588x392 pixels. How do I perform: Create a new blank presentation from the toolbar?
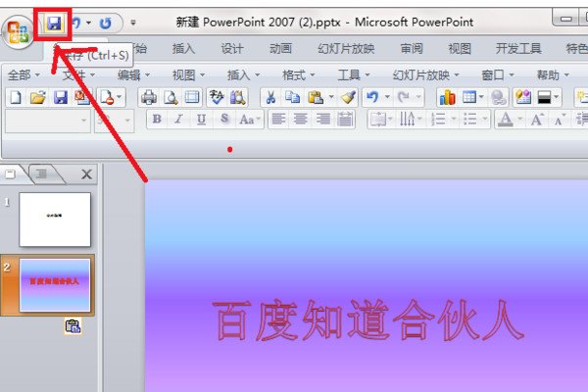[x=16, y=98]
